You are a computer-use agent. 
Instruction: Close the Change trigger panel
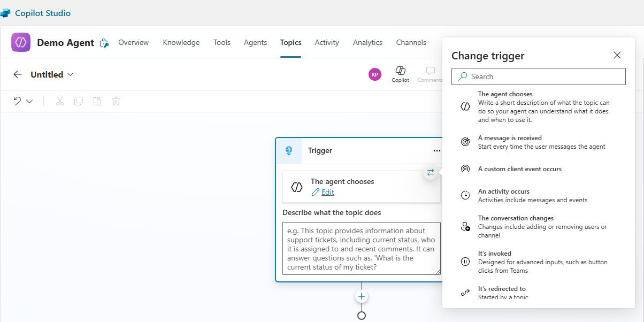(x=617, y=55)
